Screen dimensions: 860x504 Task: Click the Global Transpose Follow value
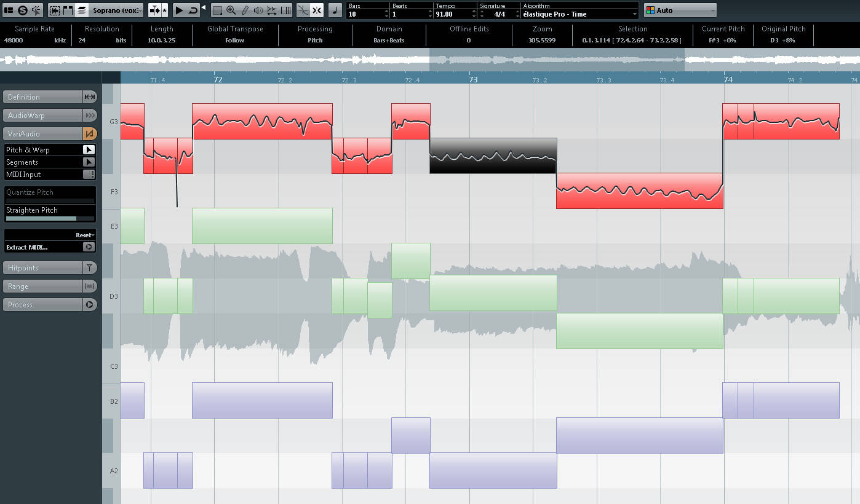click(x=235, y=40)
